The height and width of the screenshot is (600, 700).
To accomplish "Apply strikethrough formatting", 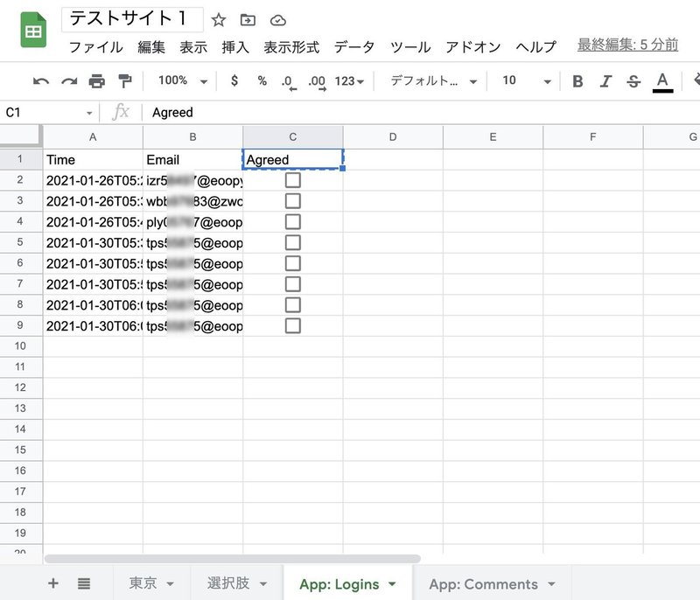I will (x=633, y=81).
